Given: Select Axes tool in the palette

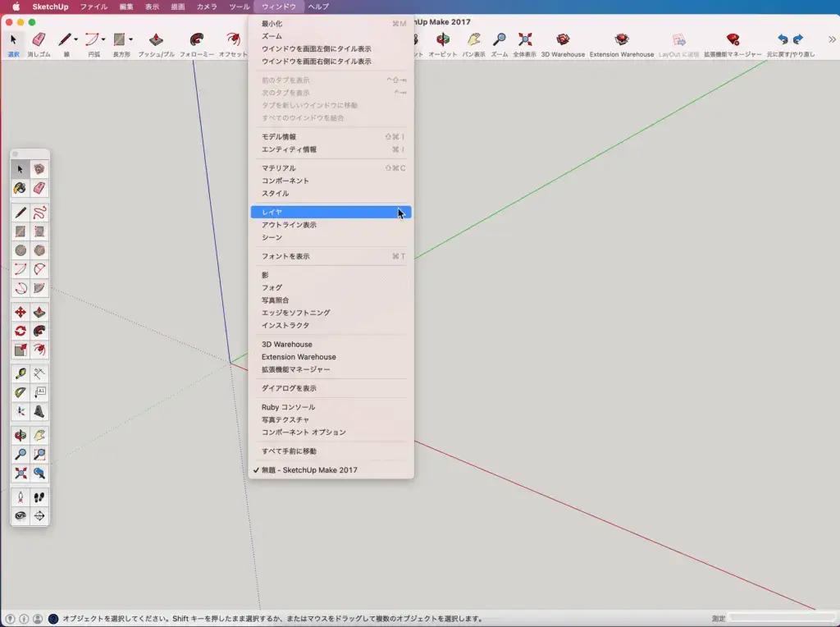Looking at the screenshot, I should (x=21, y=411).
